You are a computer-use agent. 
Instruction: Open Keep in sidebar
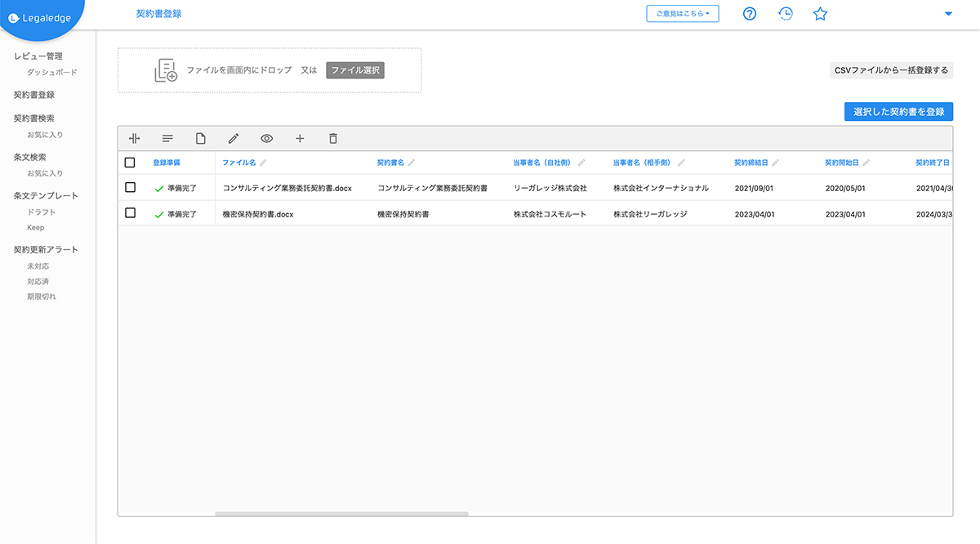click(36, 228)
